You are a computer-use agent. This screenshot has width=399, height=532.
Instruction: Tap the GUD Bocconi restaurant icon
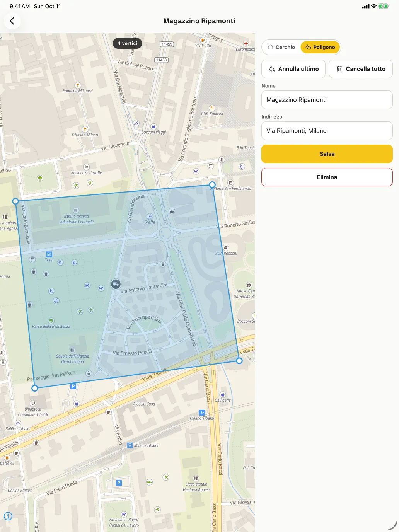(x=212, y=108)
